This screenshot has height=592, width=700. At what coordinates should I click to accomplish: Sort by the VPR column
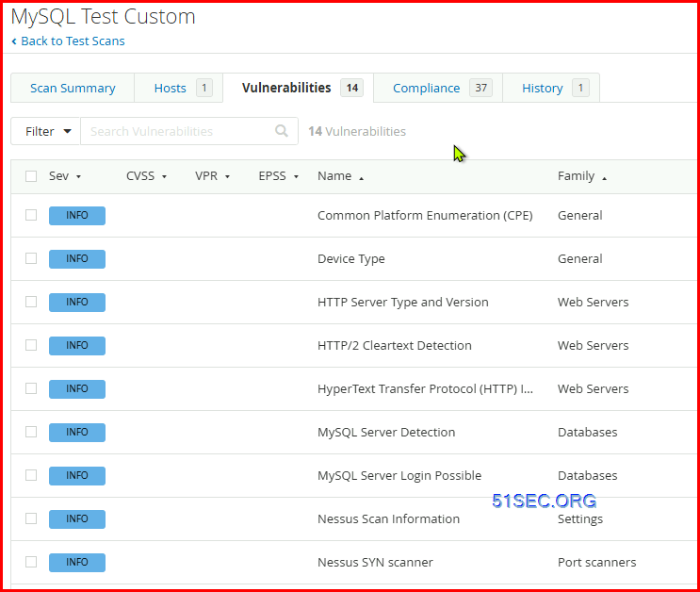point(212,176)
